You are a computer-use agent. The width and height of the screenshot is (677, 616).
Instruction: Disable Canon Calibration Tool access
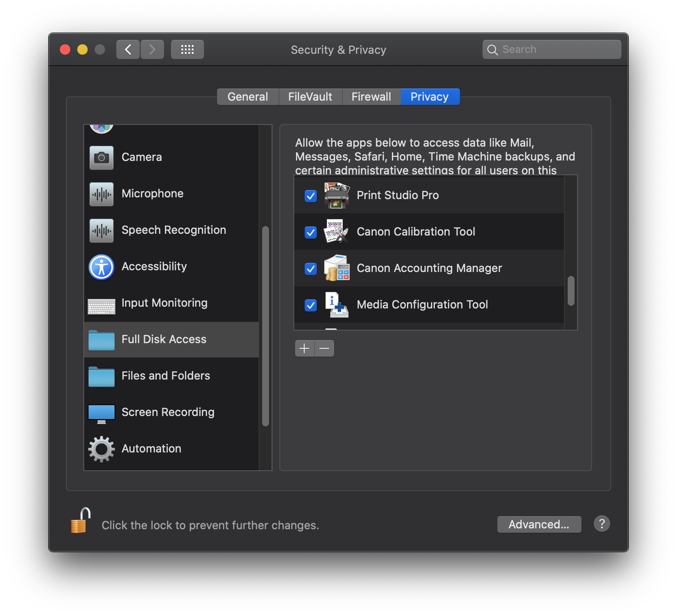[310, 233]
